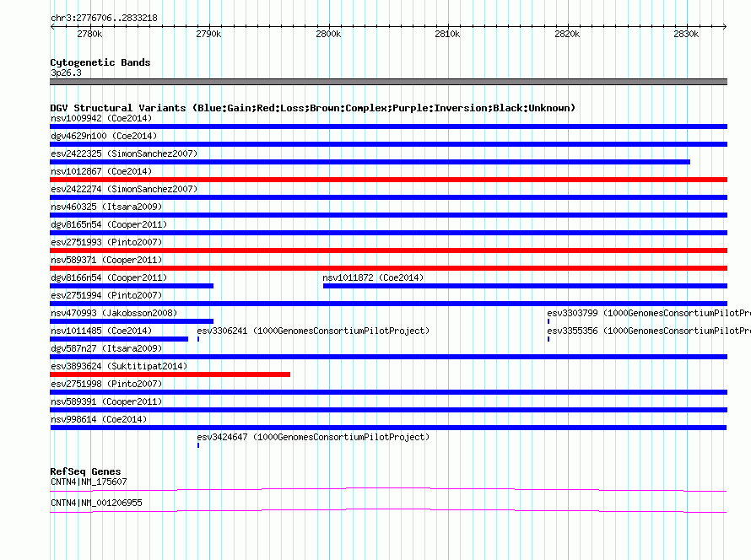Open the esv3355356 variant label
Viewport: 751px width, 560px height.
[649, 331]
